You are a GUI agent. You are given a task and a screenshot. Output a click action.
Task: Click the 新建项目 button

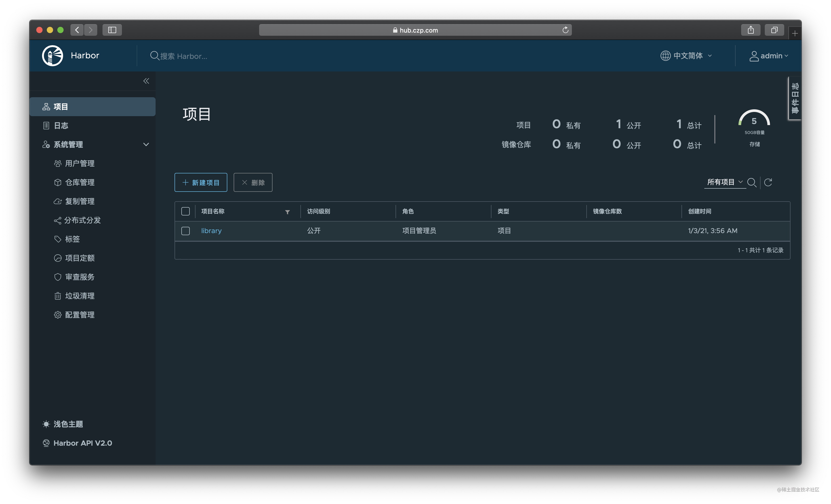(201, 182)
